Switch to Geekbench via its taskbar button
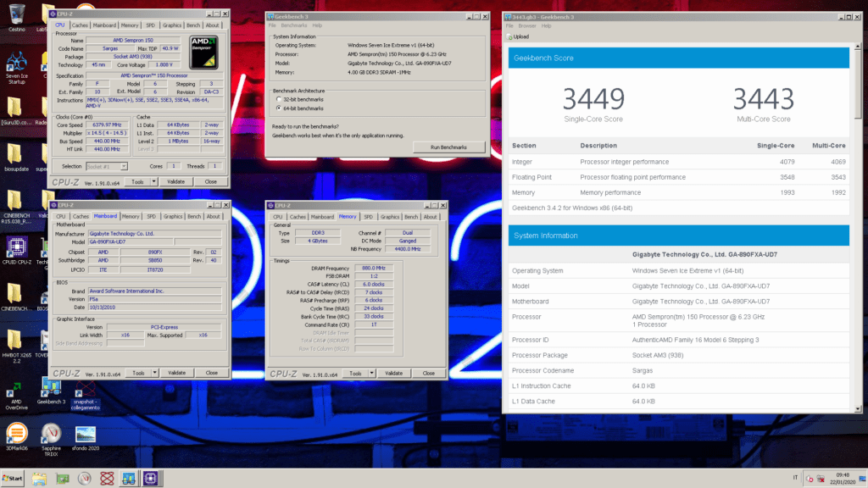This screenshot has width=868, height=488. [129, 479]
